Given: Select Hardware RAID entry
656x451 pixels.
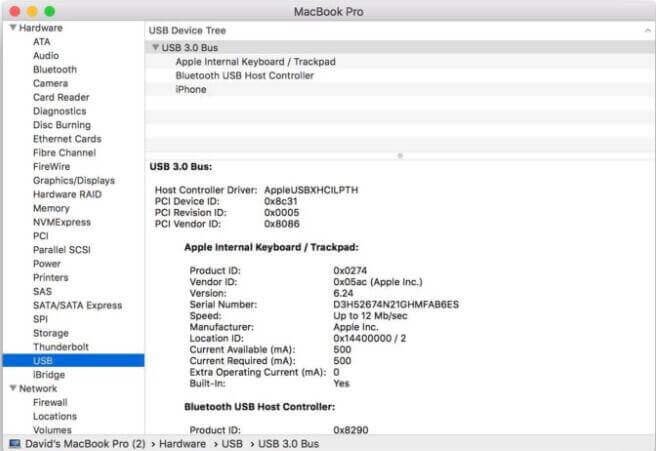Looking at the screenshot, I should pyautogui.click(x=67, y=194).
